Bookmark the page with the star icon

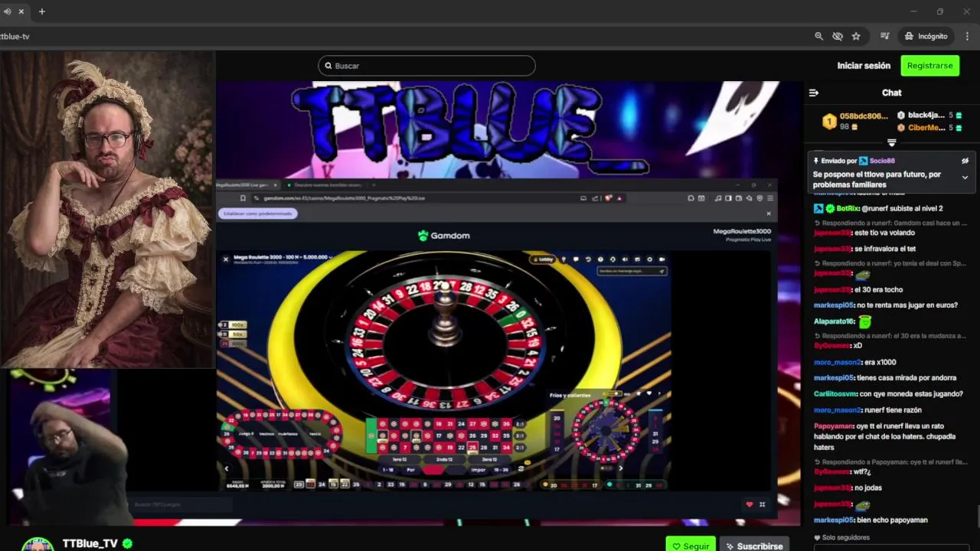(x=856, y=36)
